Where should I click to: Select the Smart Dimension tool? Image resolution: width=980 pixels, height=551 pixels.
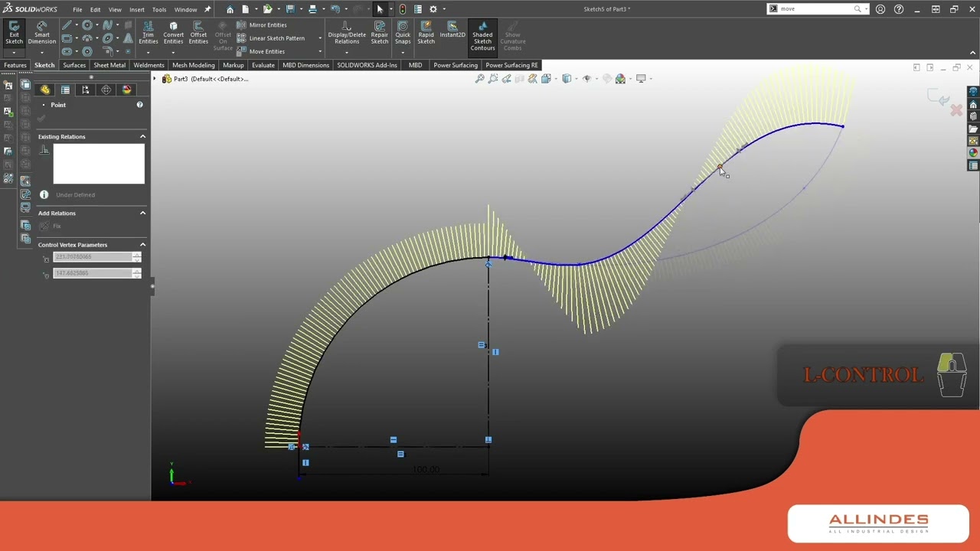(x=42, y=34)
